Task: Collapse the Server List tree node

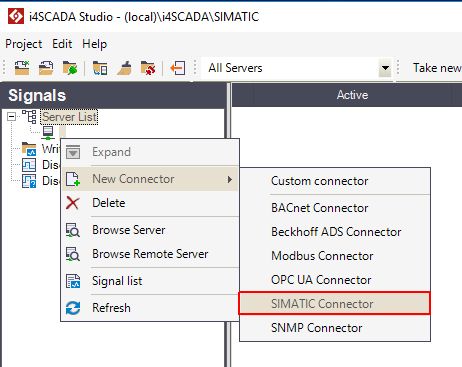Action: pos(12,117)
